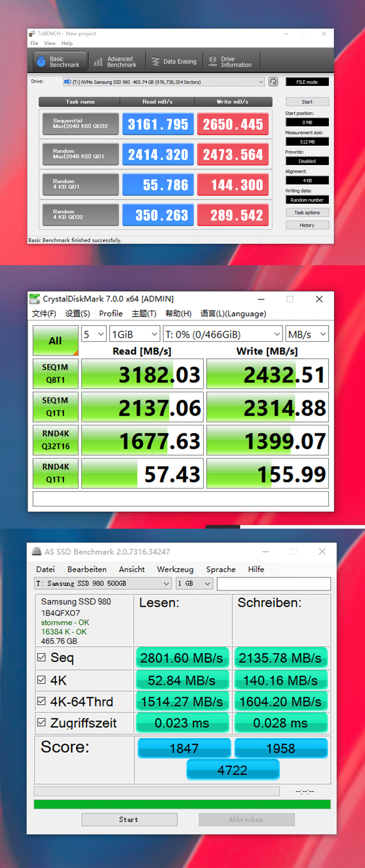365x868 pixels.
Task: Click the Task options button
Action: [307, 213]
